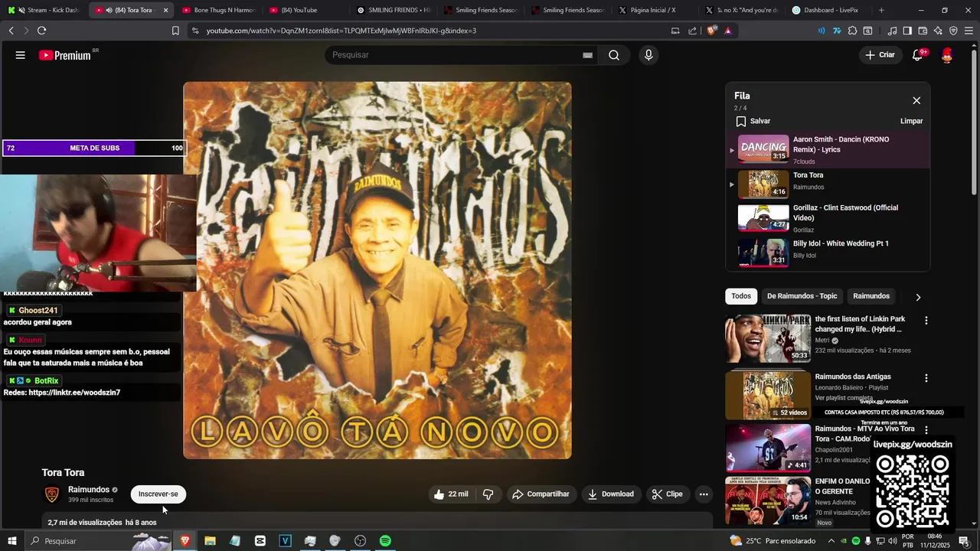Open options for Linkin Park video
The height and width of the screenshot is (551, 980).
(x=926, y=321)
